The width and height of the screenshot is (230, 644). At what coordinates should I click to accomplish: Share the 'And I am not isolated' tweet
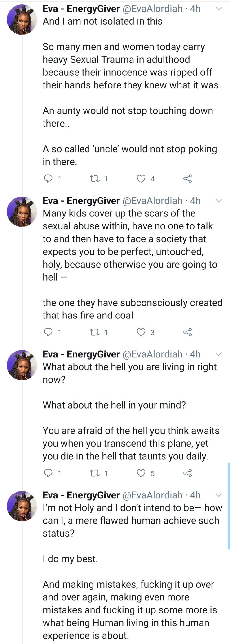tap(187, 178)
